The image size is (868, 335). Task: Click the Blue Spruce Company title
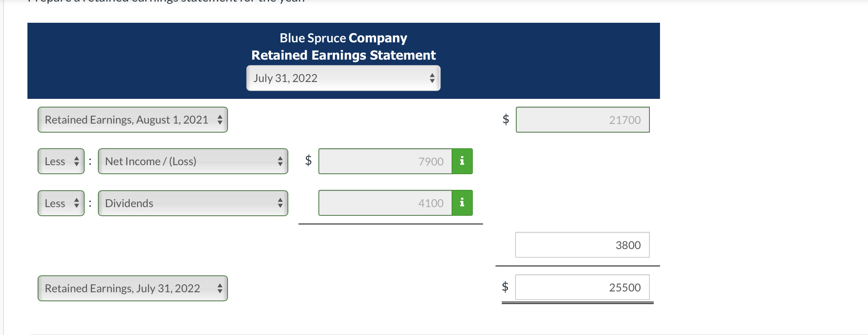(343, 38)
